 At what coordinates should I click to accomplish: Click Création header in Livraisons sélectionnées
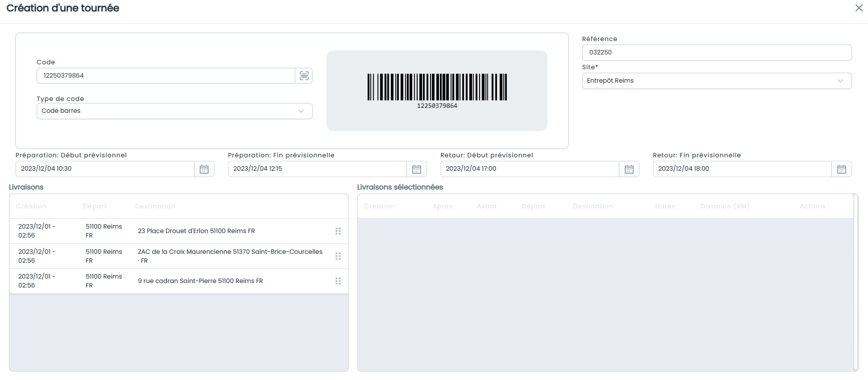point(380,206)
